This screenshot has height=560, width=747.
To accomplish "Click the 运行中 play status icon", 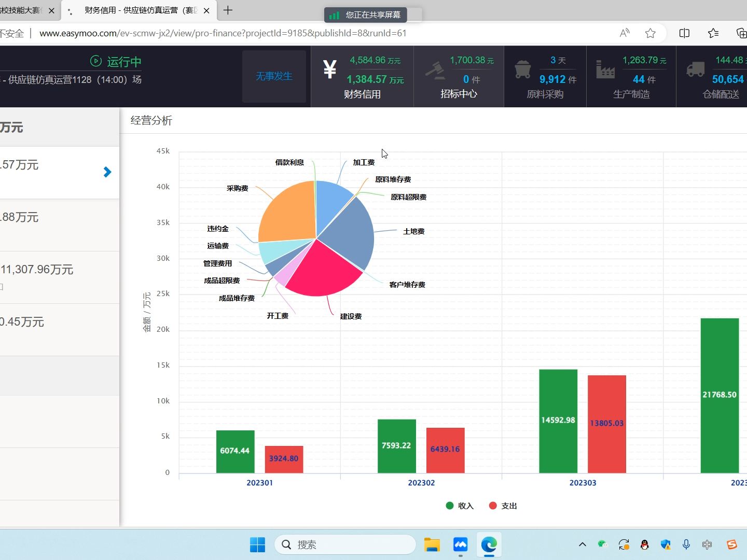I will click(96, 61).
